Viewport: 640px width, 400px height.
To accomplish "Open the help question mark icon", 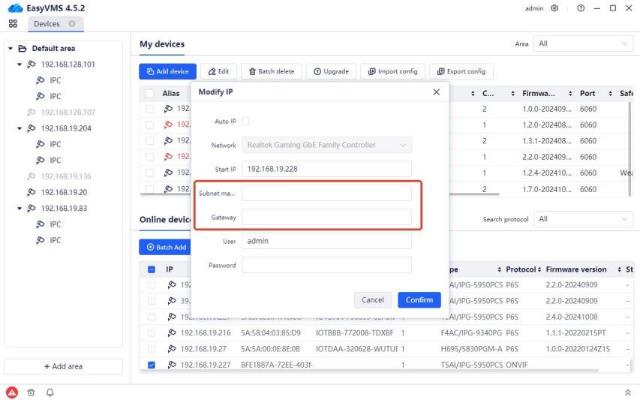I will coord(579,7).
